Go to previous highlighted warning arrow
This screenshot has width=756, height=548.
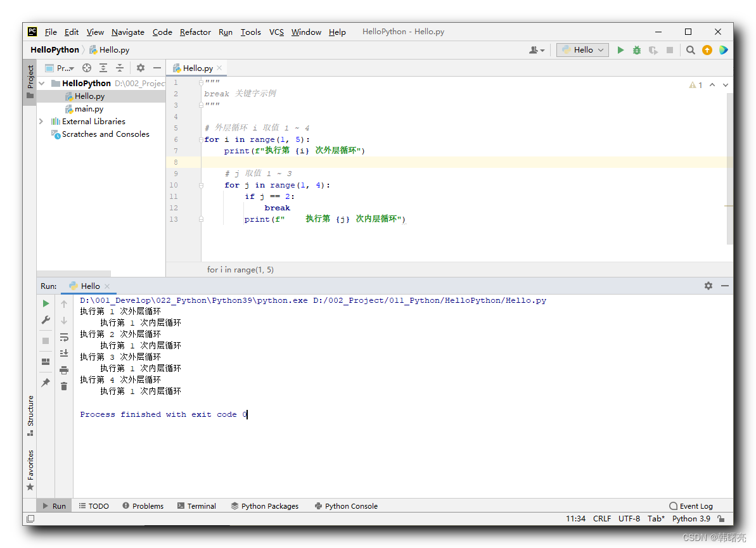pyautogui.click(x=712, y=85)
